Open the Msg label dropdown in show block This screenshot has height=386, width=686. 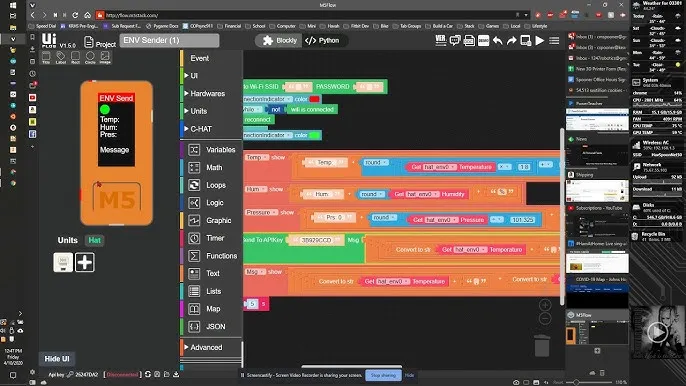(x=255, y=272)
